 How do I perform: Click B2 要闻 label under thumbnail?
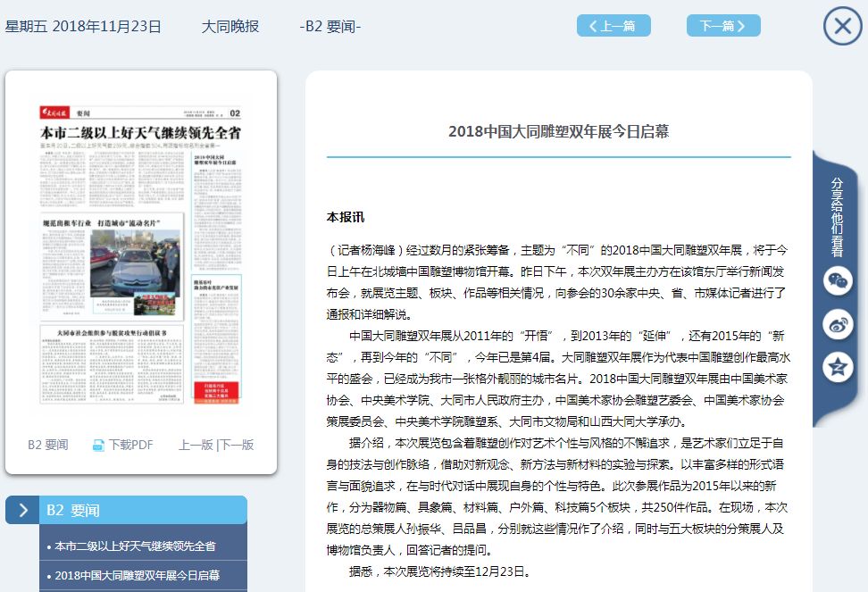(x=48, y=445)
